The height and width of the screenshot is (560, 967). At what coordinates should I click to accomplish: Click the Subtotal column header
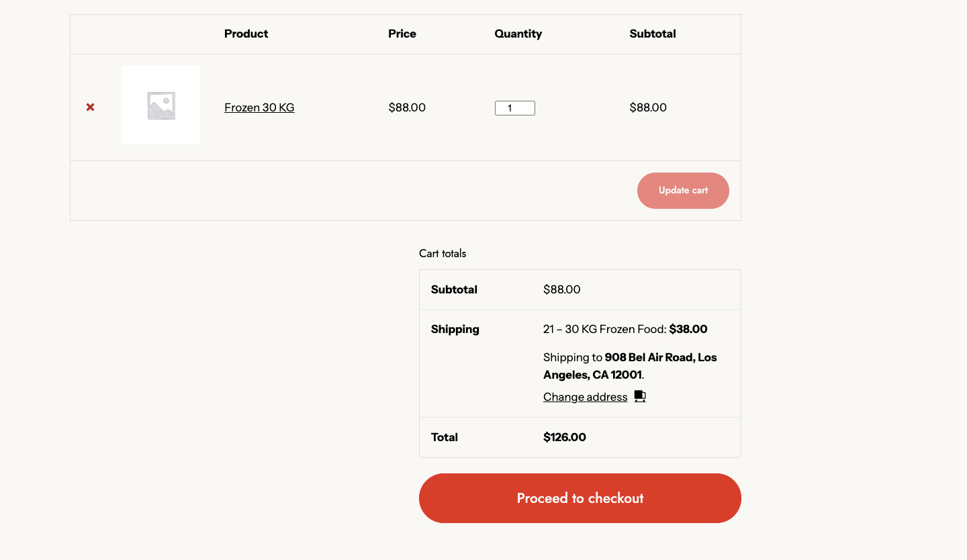[652, 34]
